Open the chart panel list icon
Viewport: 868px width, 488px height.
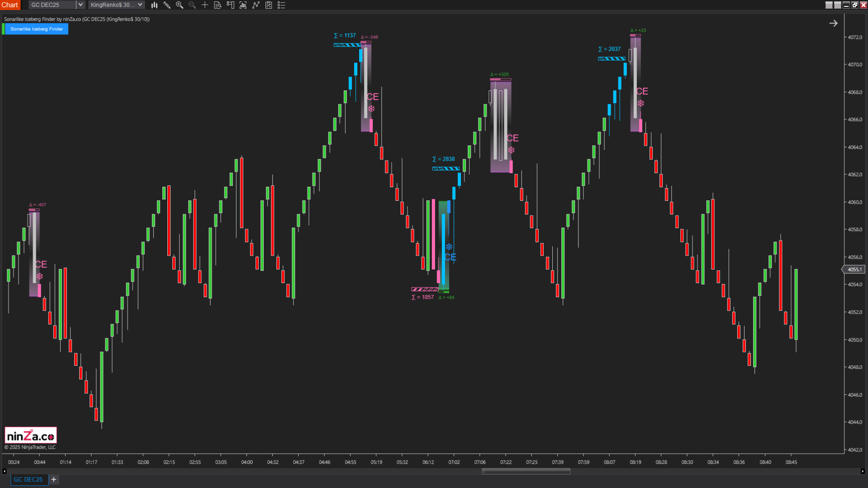click(281, 5)
